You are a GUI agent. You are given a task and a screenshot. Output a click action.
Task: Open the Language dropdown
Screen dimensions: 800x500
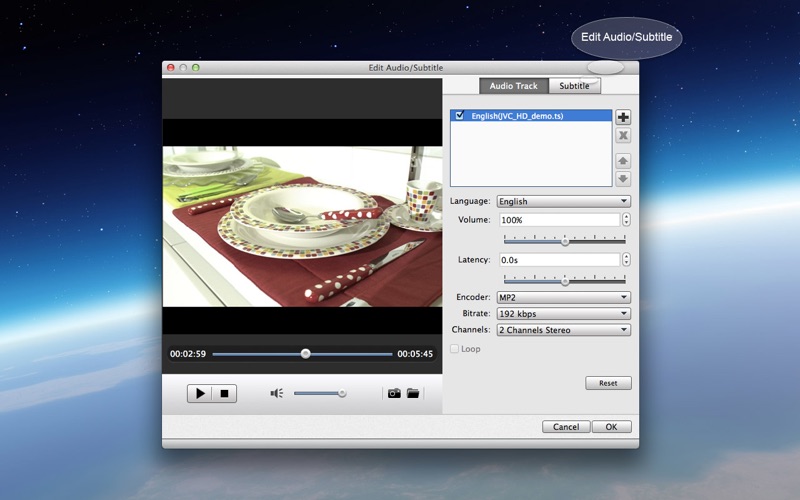click(563, 201)
